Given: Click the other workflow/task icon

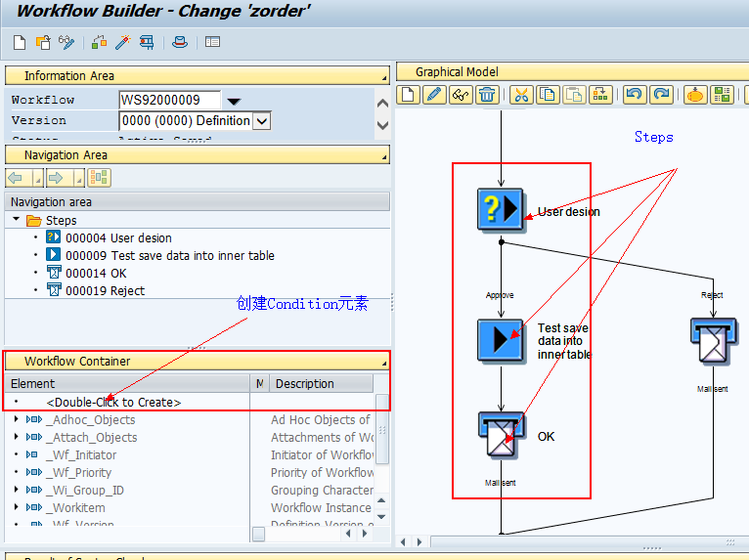Looking at the screenshot, I should point(43,42).
